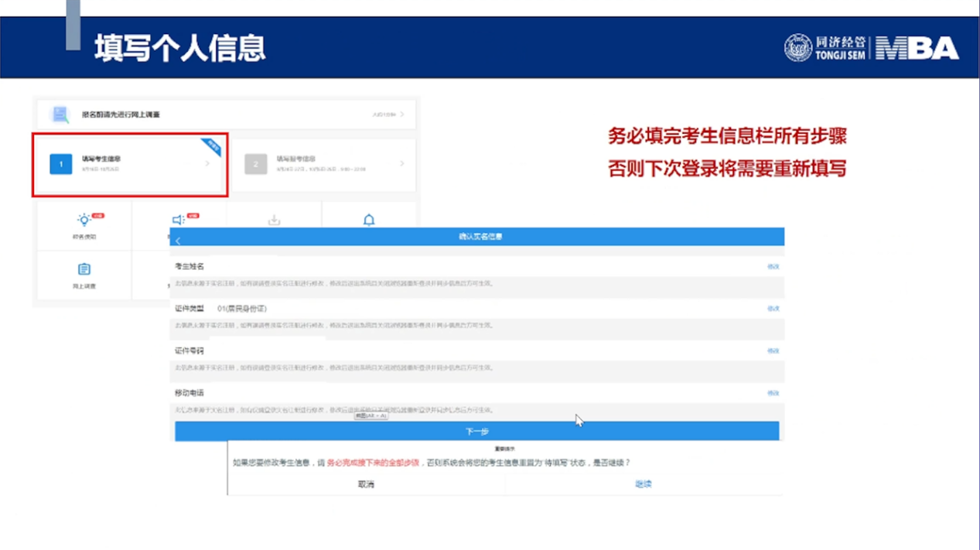Viewport: 980px width, 550px height.
Task: Click the megaphone announcement icon
Action: tap(179, 220)
